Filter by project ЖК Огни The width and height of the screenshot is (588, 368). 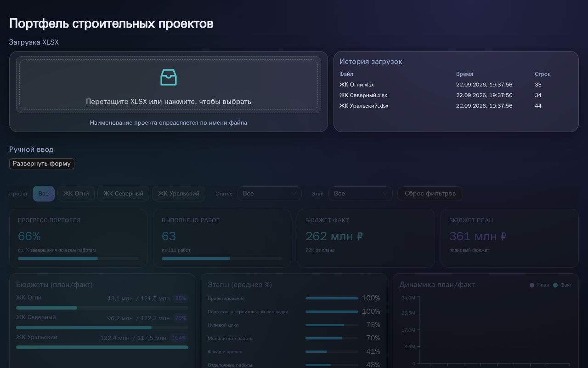76,194
